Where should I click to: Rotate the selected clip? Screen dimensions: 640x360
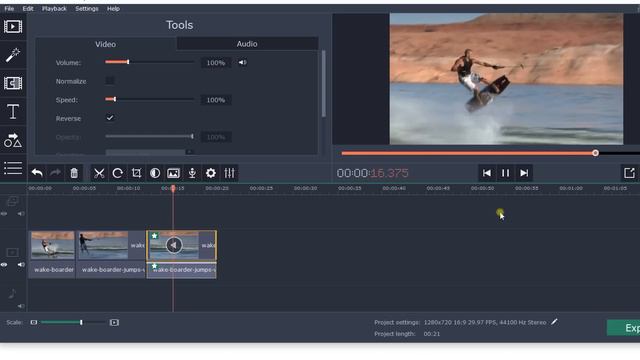pos(118,173)
